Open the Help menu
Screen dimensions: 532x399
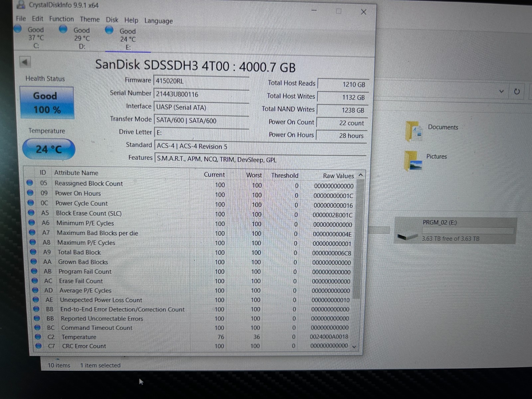pos(131,20)
